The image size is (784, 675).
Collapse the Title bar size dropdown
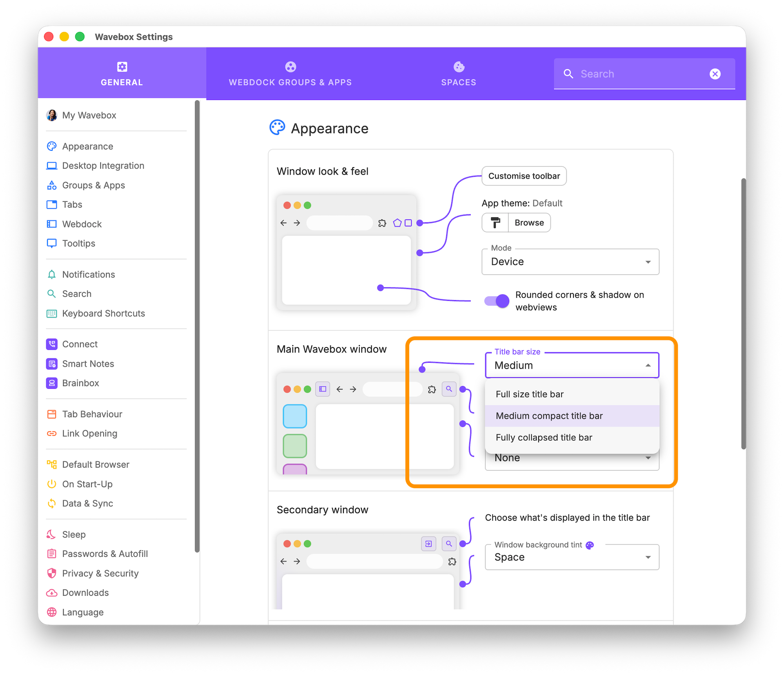(572, 365)
